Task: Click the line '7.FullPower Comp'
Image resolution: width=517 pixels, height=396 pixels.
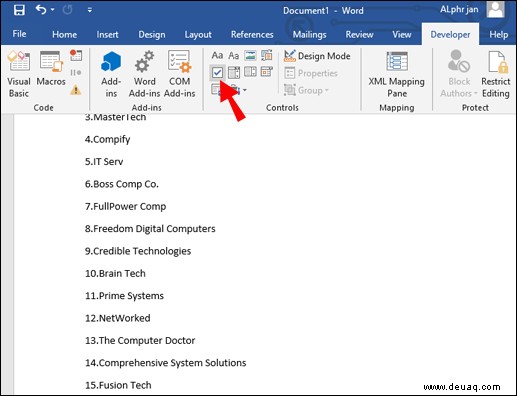Action: click(x=125, y=207)
